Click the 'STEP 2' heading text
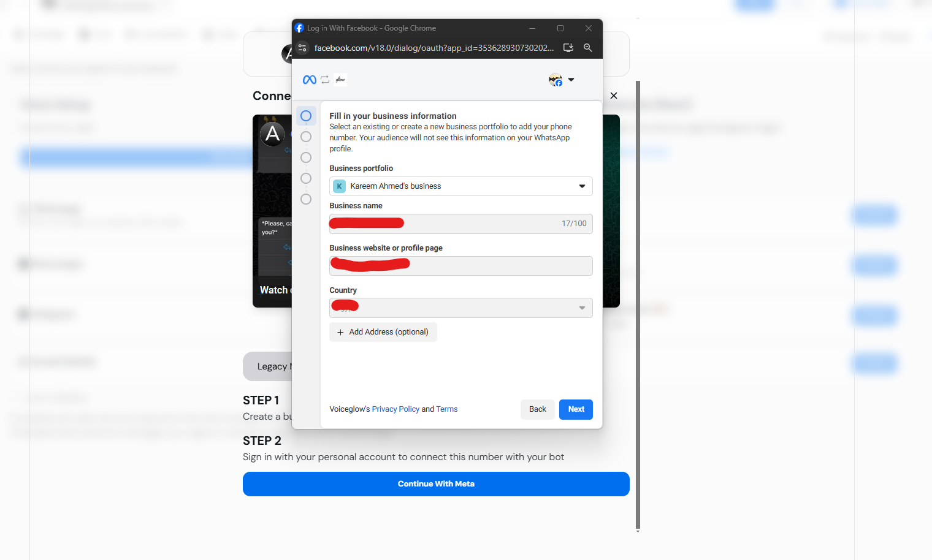Viewport: 932px width, 560px height. 262,441
